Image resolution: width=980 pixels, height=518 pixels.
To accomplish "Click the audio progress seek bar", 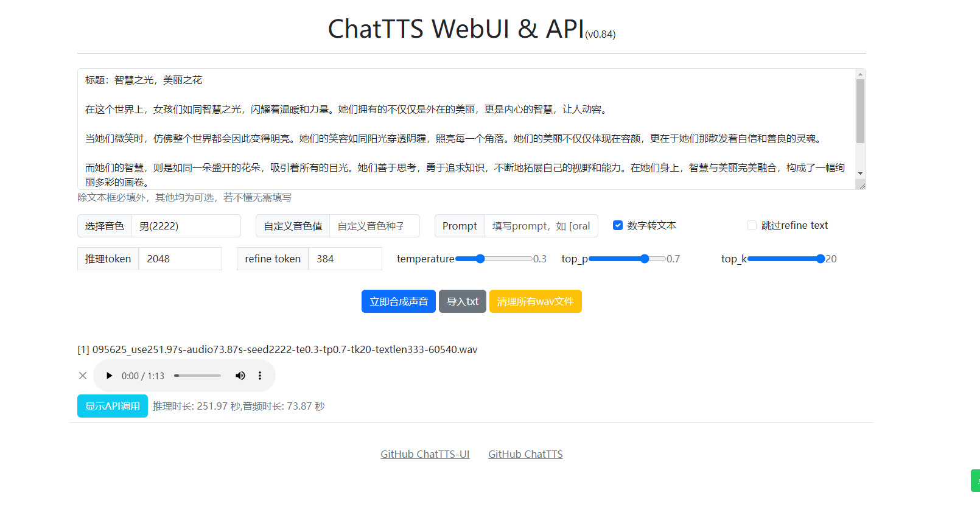I will point(197,376).
